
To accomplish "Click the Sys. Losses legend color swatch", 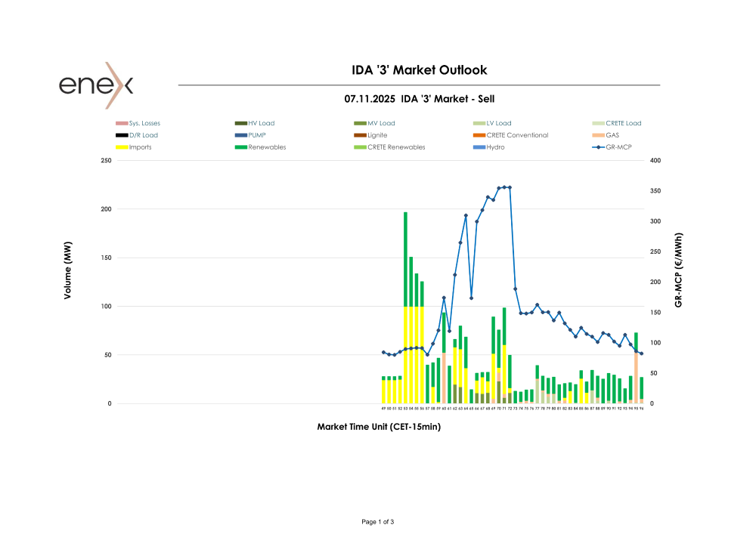I will click(121, 123).
